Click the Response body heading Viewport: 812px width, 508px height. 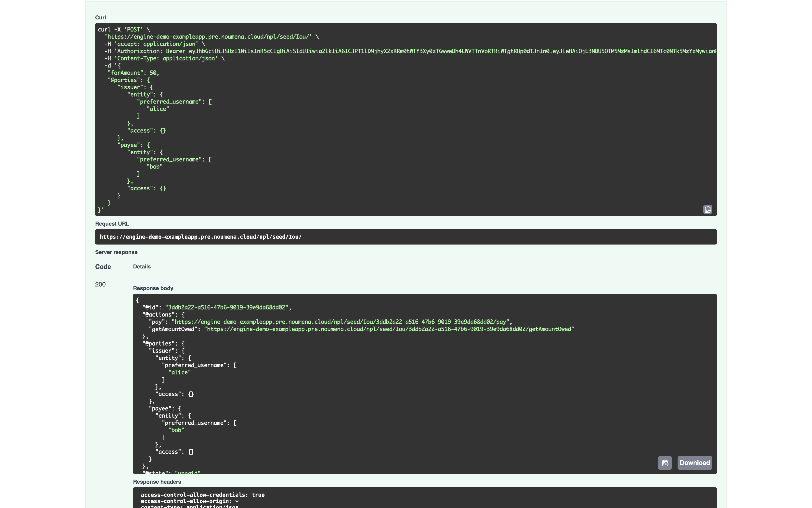153,288
